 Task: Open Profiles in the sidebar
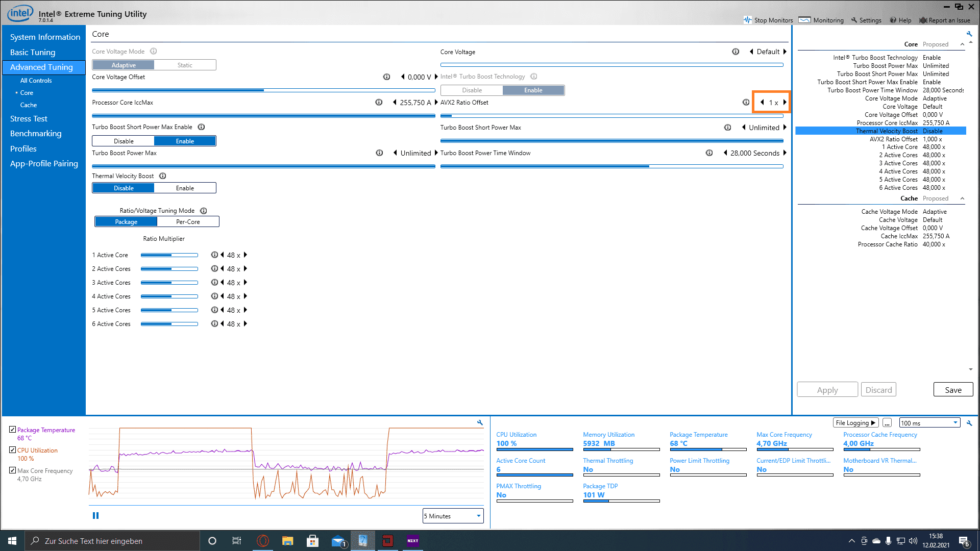pos(23,149)
